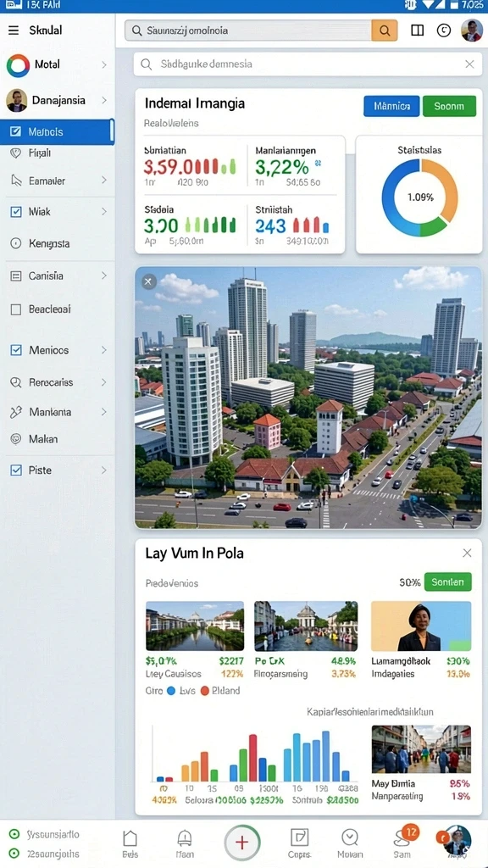Click the blue Mannica button
This screenshot has height=868, width=488.
tap(391, 106)
